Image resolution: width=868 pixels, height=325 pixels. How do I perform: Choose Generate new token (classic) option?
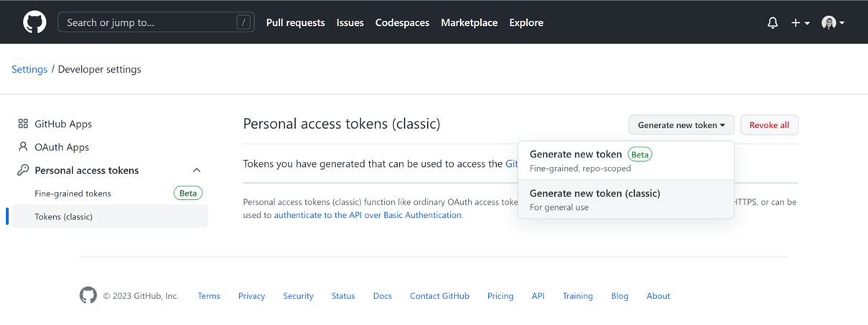pos(626,199)
